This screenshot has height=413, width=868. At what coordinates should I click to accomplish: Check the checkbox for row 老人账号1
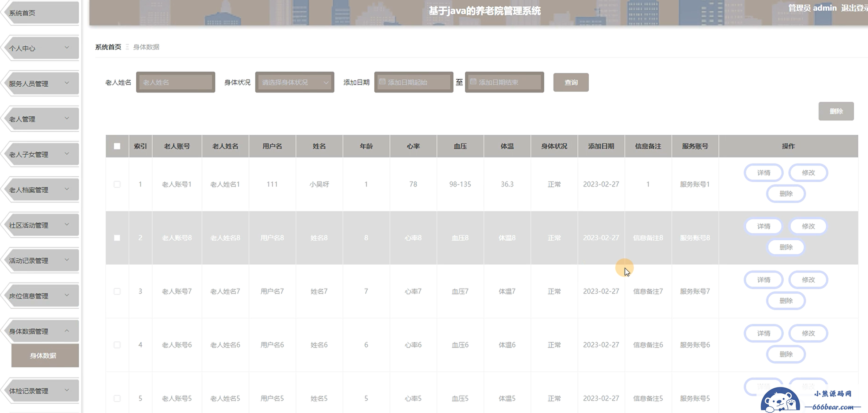tap(117, 184)
